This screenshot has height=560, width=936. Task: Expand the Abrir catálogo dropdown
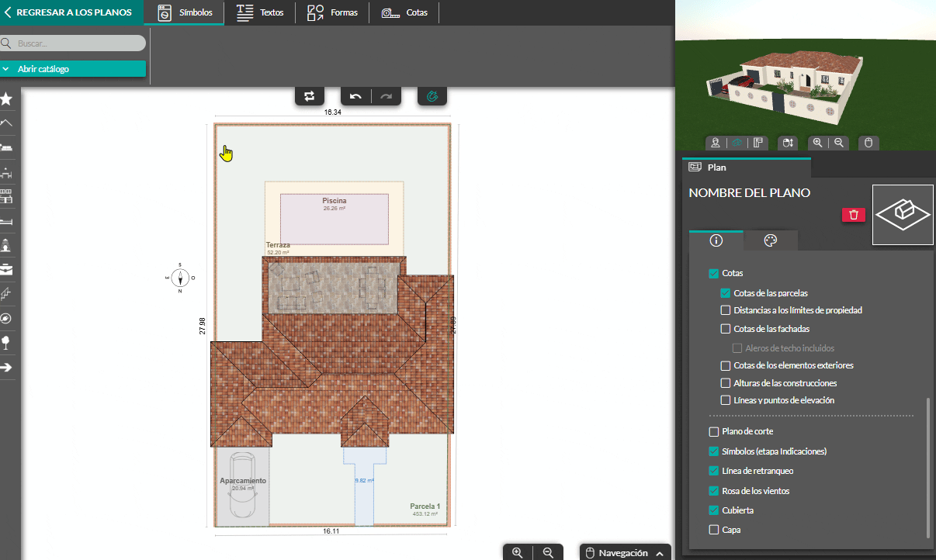click(x=73, y=69)
